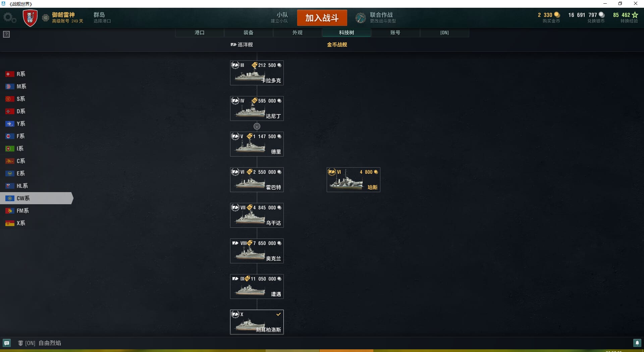Viewport: 644px width, 352px height.
Task: Select the R系 nation flag entry
Action: click(15, 74)
